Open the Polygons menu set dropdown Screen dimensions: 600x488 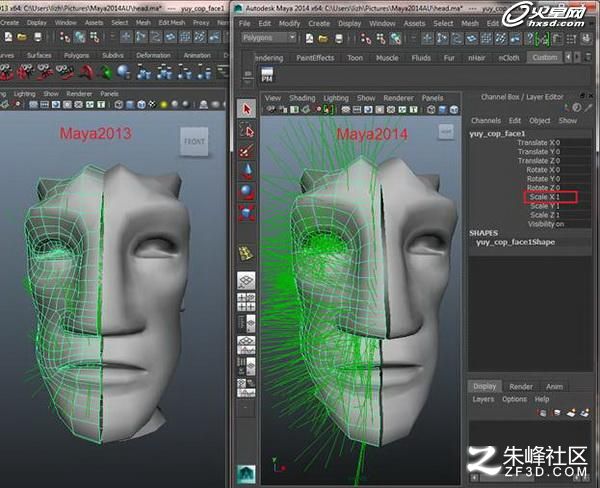pos(269,38)
